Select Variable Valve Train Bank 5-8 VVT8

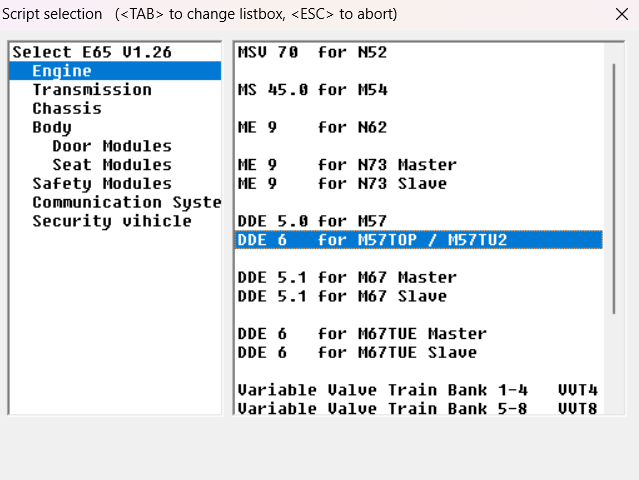[419, 408]
